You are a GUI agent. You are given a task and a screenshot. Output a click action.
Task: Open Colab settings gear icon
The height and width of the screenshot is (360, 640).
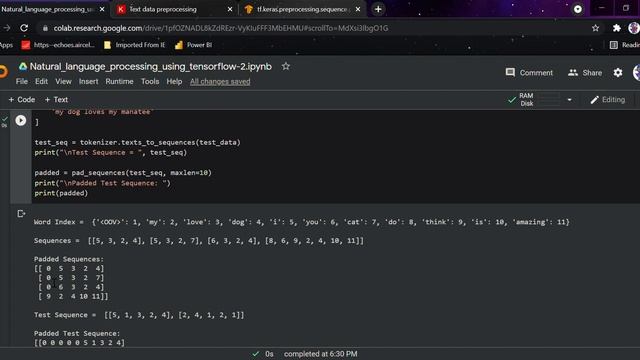(x=618, y=73)
